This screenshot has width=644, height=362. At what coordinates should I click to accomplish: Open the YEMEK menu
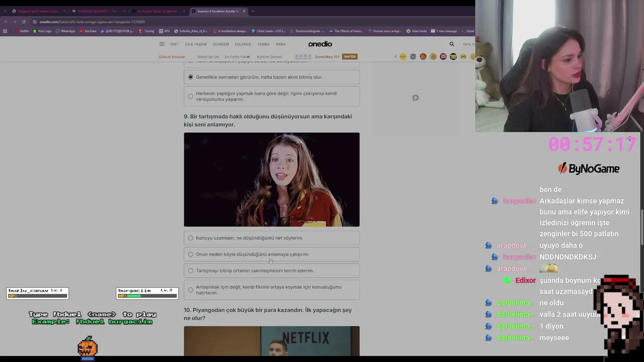click(264, 44)
